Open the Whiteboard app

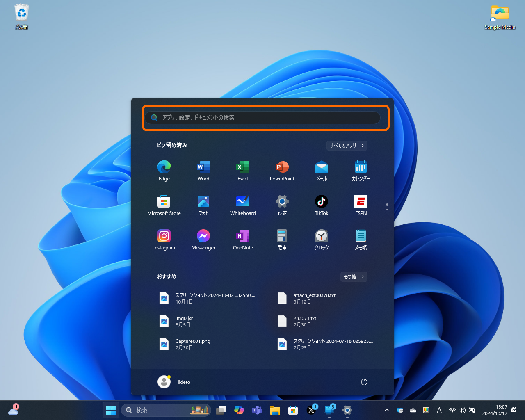[243, 205]
